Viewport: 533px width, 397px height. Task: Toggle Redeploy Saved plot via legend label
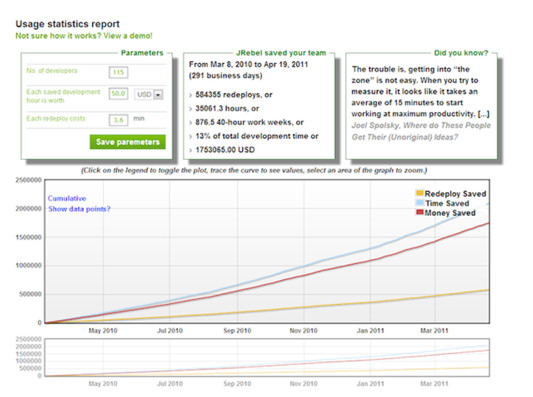455,194
